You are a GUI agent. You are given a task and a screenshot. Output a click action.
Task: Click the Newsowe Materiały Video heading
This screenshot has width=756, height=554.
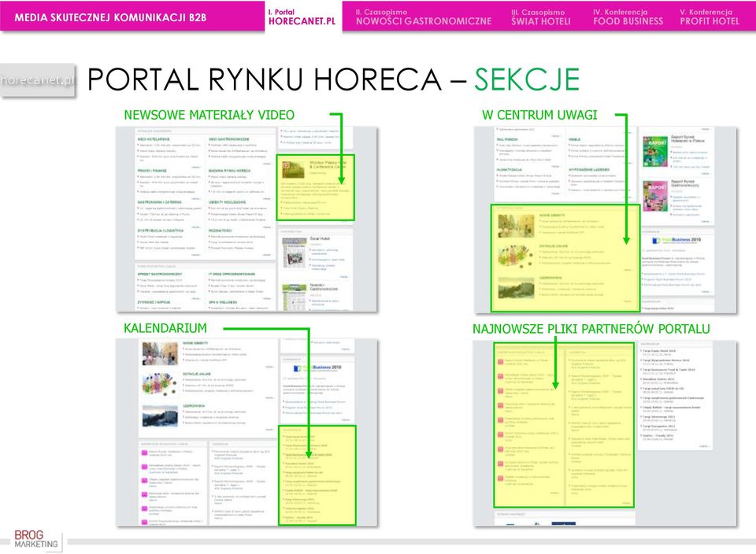209,115
